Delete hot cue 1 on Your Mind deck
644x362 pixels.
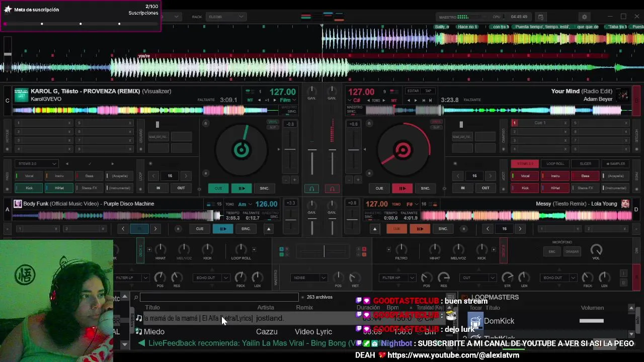tap(566, 123)
